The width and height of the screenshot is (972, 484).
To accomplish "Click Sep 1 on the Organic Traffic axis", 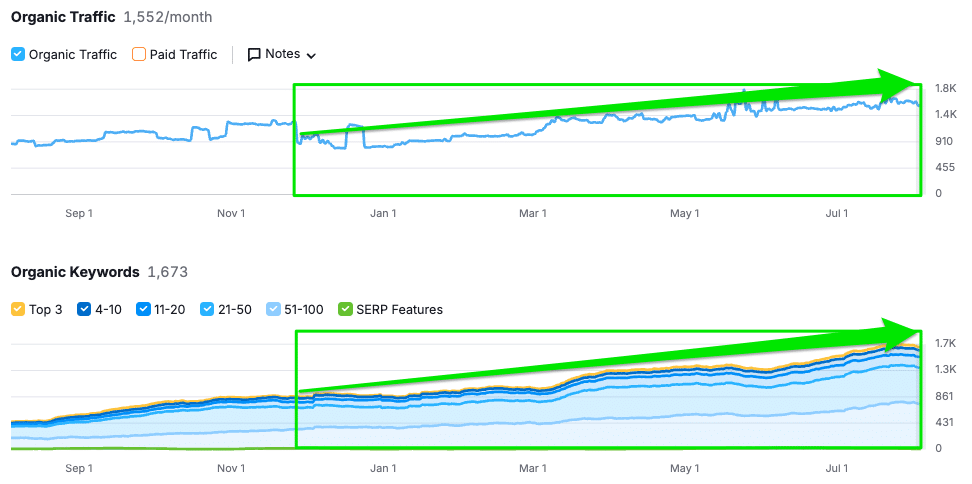I will coord(78,213).
